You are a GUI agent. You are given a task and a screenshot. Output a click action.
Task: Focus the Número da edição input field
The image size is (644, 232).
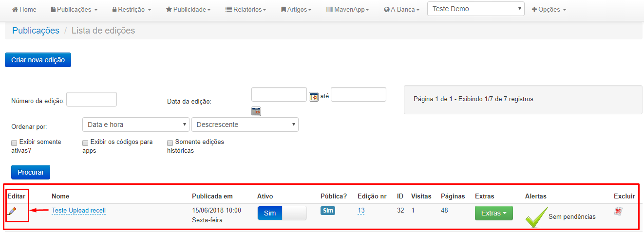[x=92, y=99]
